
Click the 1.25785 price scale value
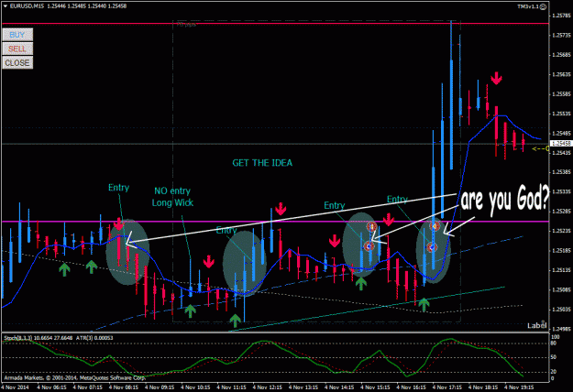[561, 16]
